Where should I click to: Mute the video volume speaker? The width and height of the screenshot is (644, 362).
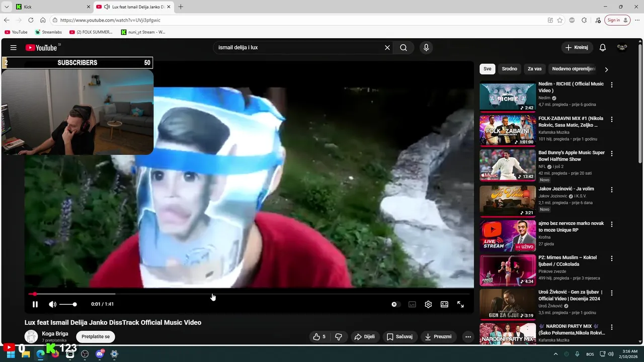(x=52, y=304)
